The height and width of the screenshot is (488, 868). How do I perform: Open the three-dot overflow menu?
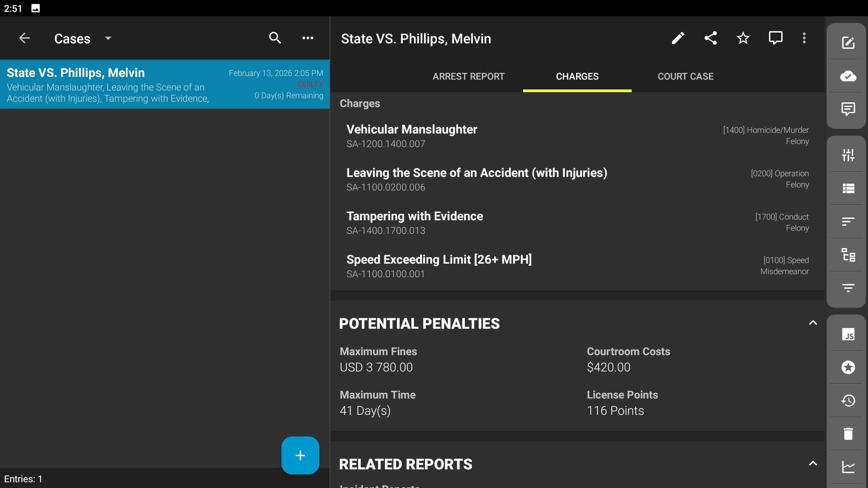(804, 38)
